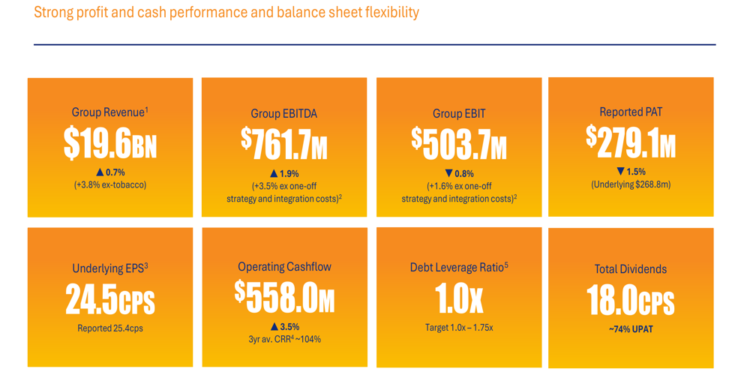Select the $503.7M EBIT value
This screenshot has width=750, height=375.
coord(459,143)
